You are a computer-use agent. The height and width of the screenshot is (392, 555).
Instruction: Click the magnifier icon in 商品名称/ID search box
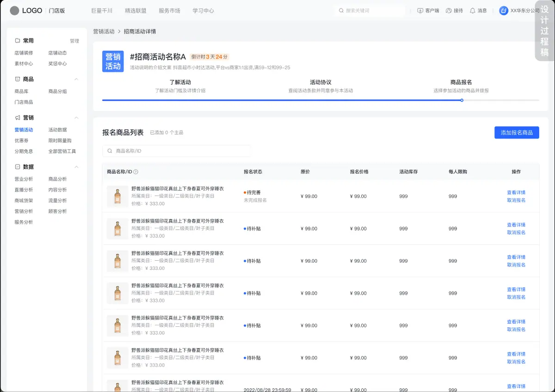[110, 151]
